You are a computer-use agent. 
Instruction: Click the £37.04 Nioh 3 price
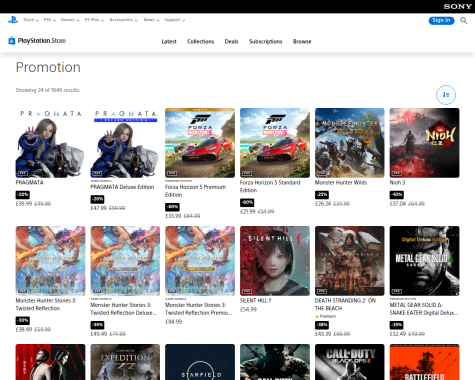click(398, 204)
